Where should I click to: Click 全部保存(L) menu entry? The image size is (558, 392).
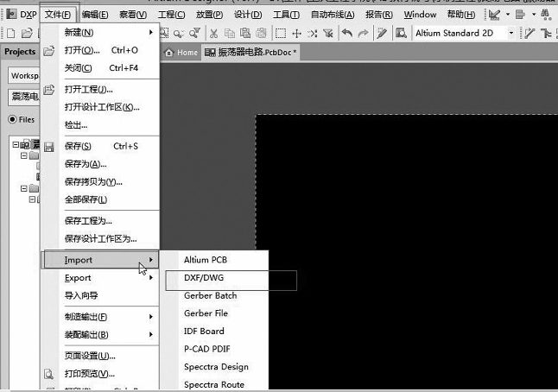pyautogui.click(x=99, y=199)
